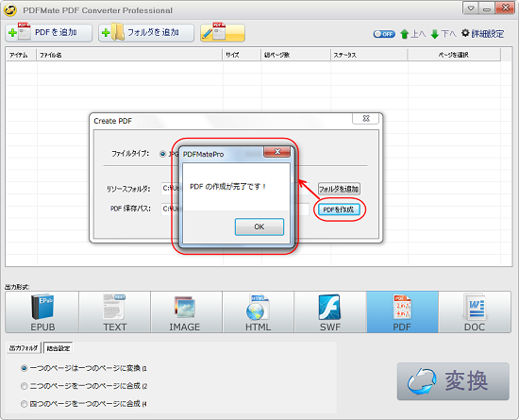Move item up with 上へ arrow
Screen dimensions: 519x420
point(412,34)
